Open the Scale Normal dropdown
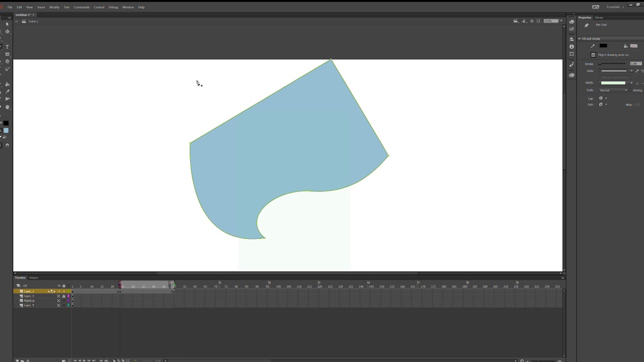This screenshot has width=644, height=362. click(x=613, y=90)
